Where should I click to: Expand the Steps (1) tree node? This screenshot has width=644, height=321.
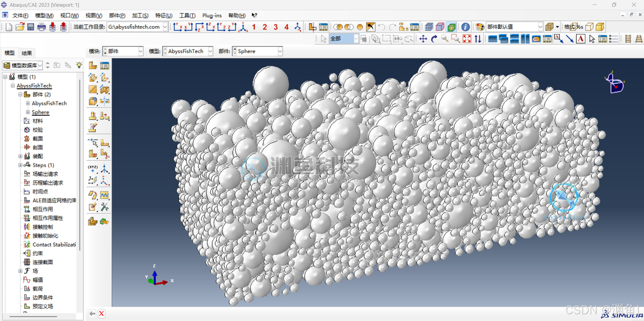[x=20, y=165]
